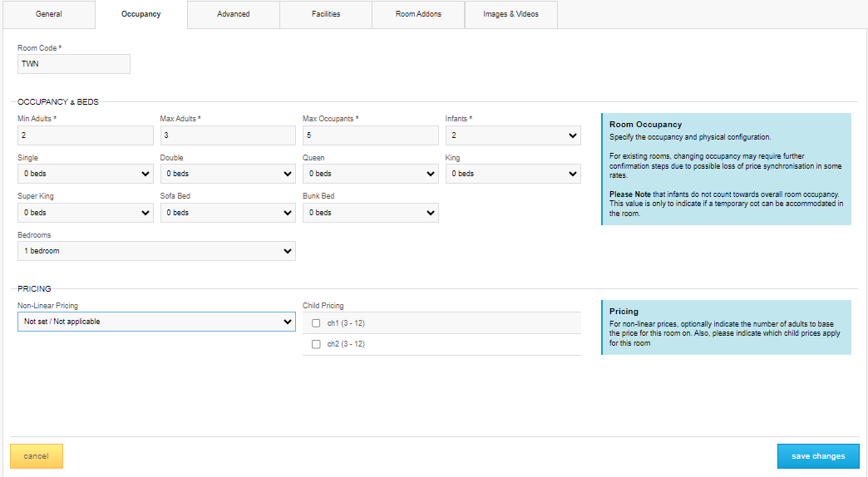
Task: Open the Single beds dropdown
Action: [85, 174]
